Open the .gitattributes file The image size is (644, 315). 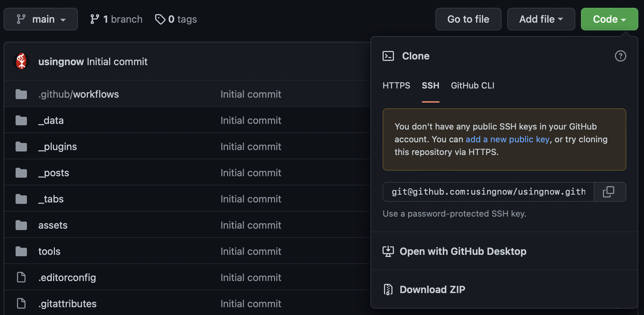pyautogui.click(x=67, y=304)
